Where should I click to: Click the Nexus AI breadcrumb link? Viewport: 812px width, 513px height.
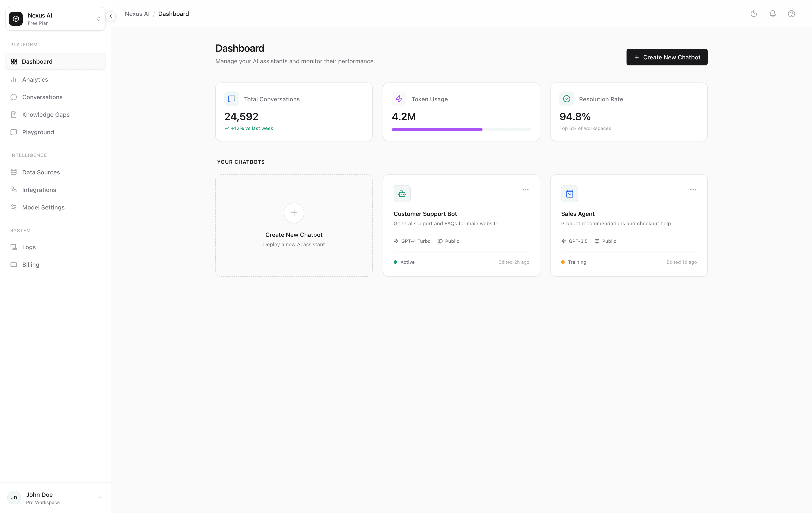point(137,14)
